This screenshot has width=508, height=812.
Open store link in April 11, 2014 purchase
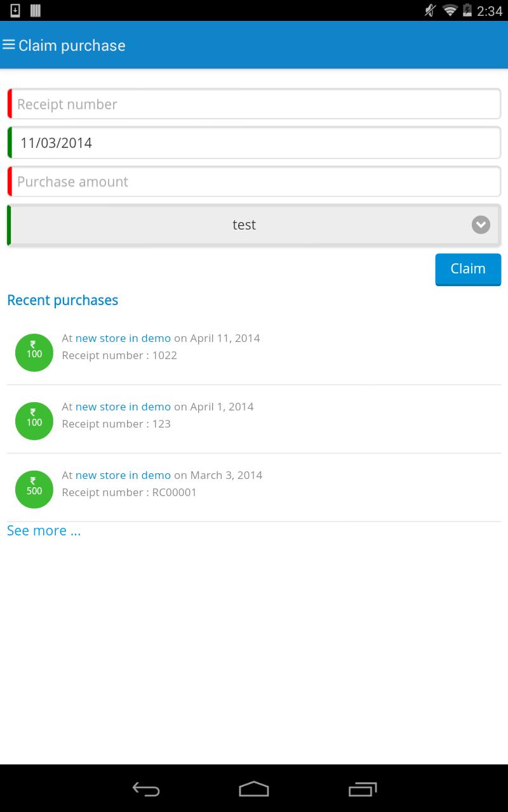123,338
